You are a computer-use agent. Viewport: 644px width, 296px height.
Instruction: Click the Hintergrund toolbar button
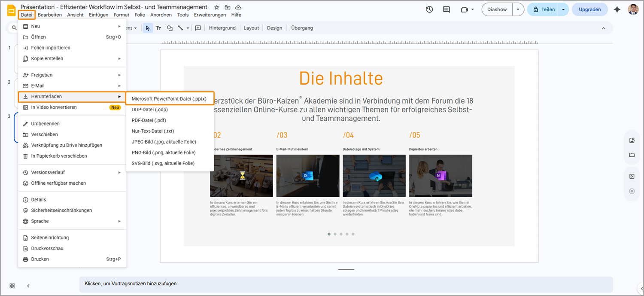[222, 28]
